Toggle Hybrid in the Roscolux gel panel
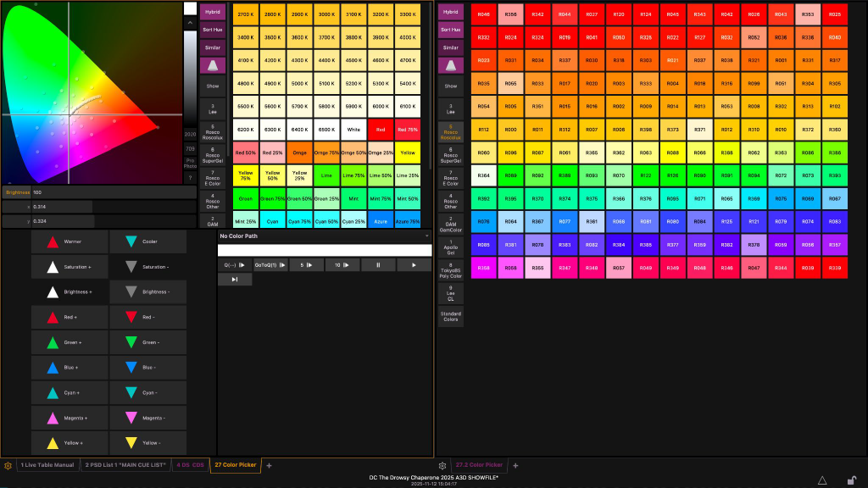This screenshot has height=488, width=868. pos(451,12)
